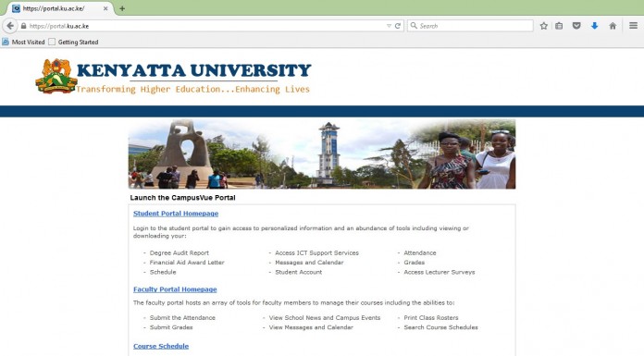
Task: Open Student Portal Homepage link
Action: coord(176,214)
